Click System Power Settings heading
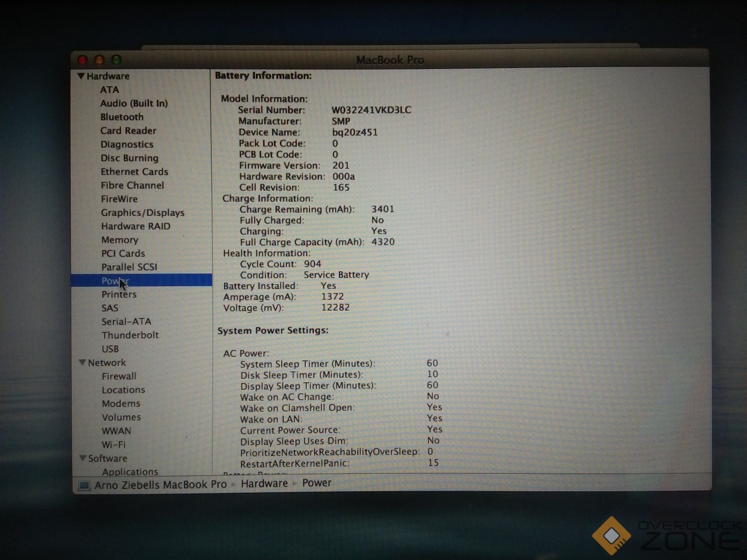The height and width of the screenshot is (560, 747). tap(273, 330)
